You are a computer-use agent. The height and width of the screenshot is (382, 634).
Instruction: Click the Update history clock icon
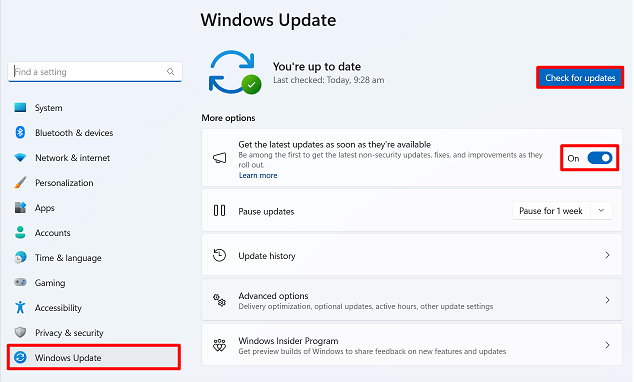pyautogui.click(x=220, y=255)
